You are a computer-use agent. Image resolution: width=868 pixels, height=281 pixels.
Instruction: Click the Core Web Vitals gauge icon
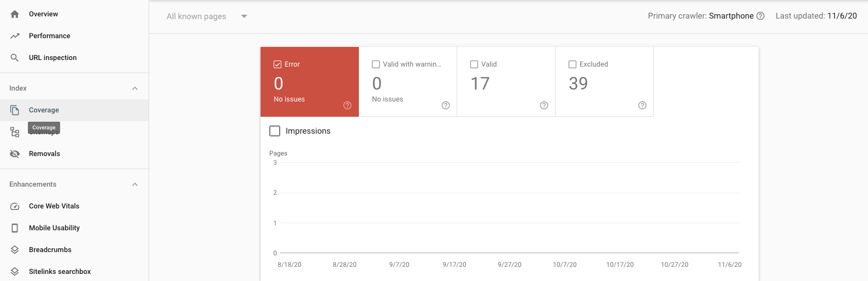click(x=15, y=206)
